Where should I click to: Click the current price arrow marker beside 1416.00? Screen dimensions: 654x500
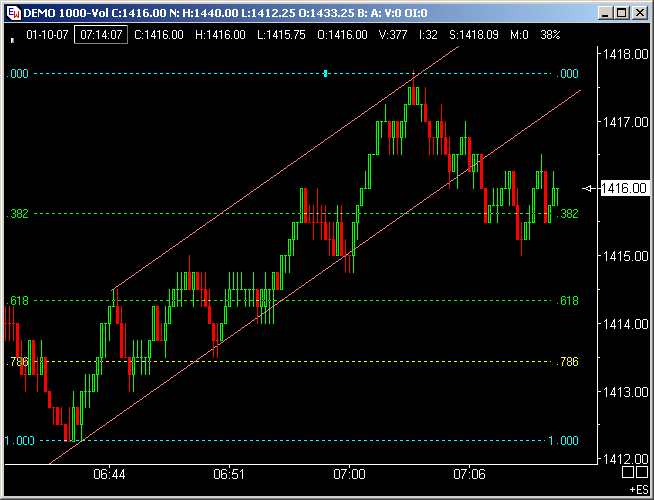[x=589, y=188]
